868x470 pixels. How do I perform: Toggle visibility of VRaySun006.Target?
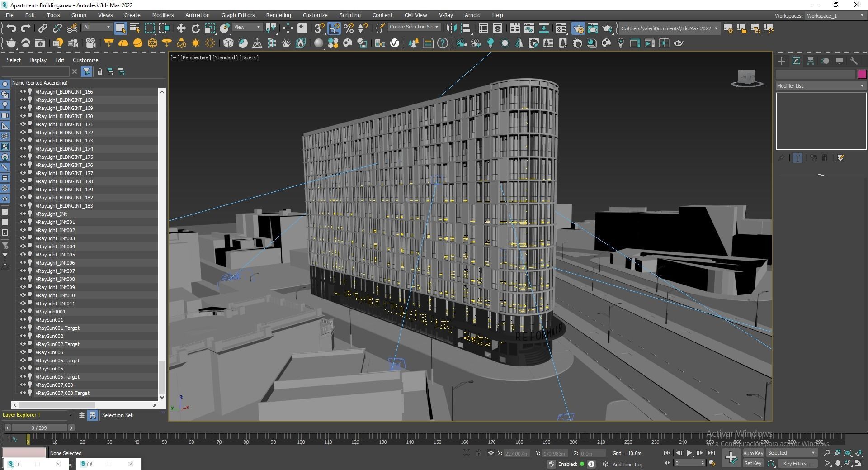(23, 376)
